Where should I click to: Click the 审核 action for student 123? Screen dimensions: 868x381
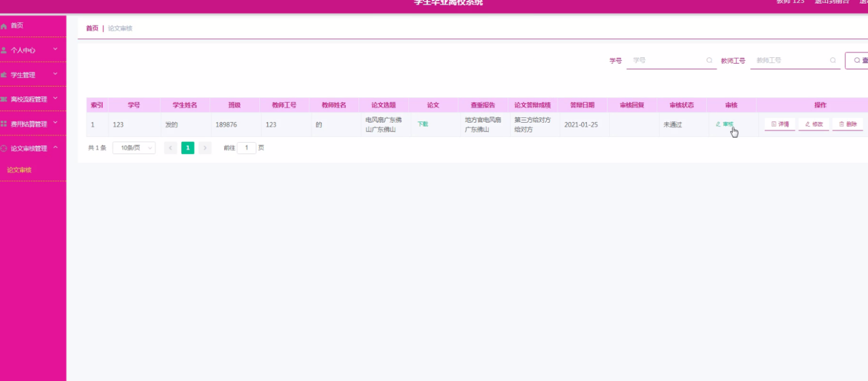pos(725,124)
